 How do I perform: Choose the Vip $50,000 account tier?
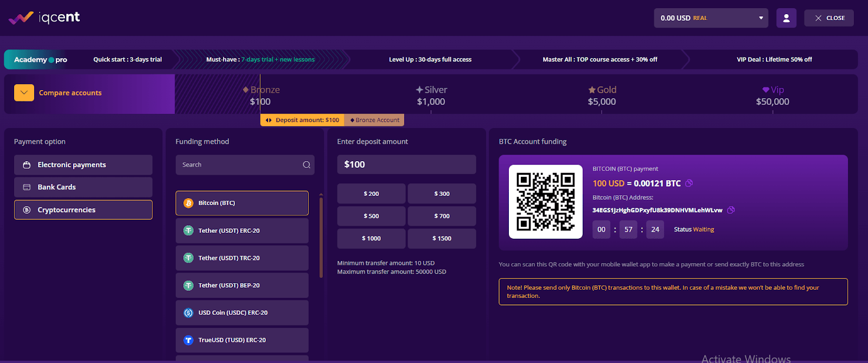[773, 95]
